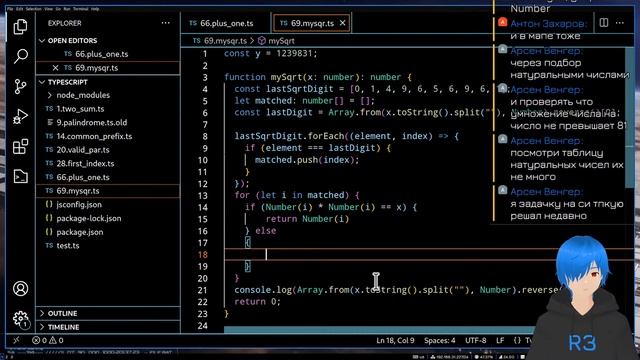Open the Search view in the activity bar
The width and height of the screenshot is (640, 360).
(x=20, y=56)
